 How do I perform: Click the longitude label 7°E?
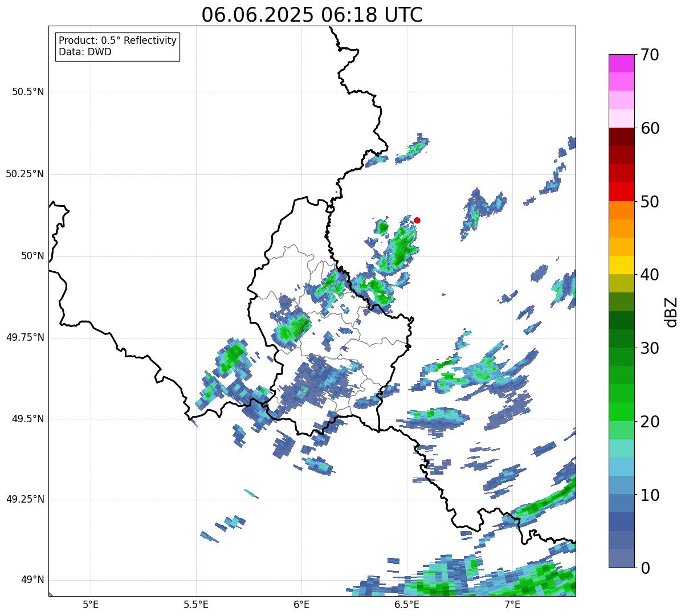(x=512, y=604)
